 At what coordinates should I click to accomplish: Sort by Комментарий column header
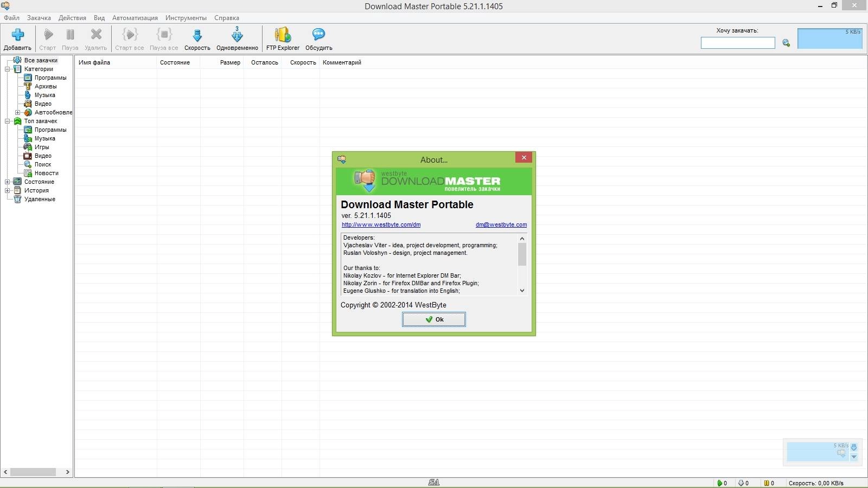pos(342,62)
